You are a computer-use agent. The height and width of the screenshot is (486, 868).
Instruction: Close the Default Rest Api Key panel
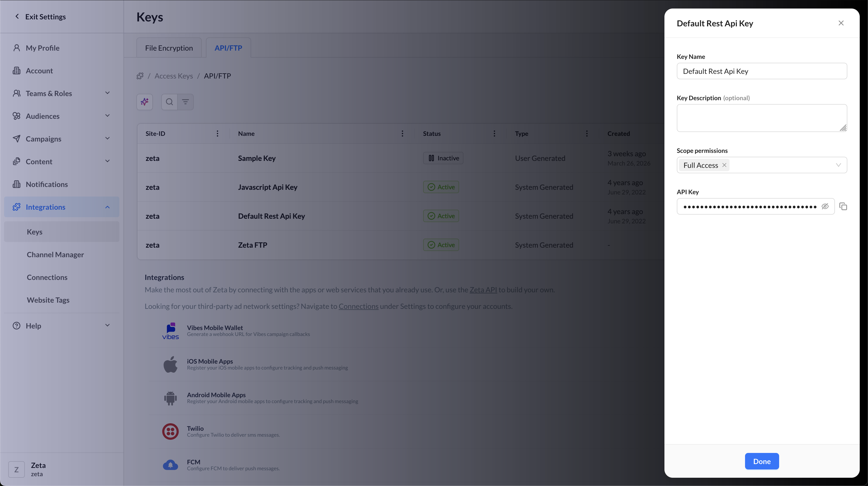click(841, 23)
